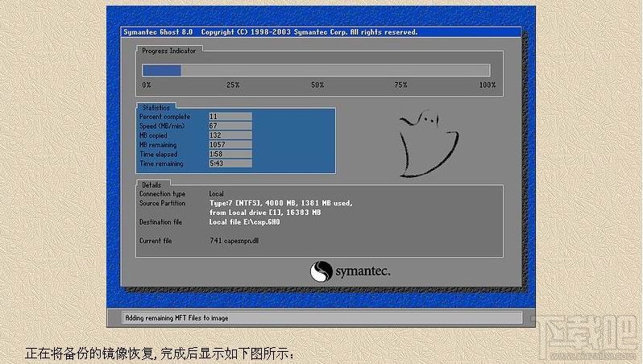The width and height of the screenshot is (643, 364).
Task: Click the connection type value 'Local'
Action: [217, 194]
